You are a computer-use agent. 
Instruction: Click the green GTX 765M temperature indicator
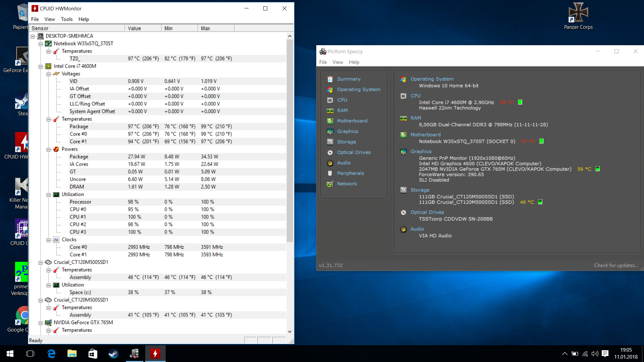tap(597, 169)
